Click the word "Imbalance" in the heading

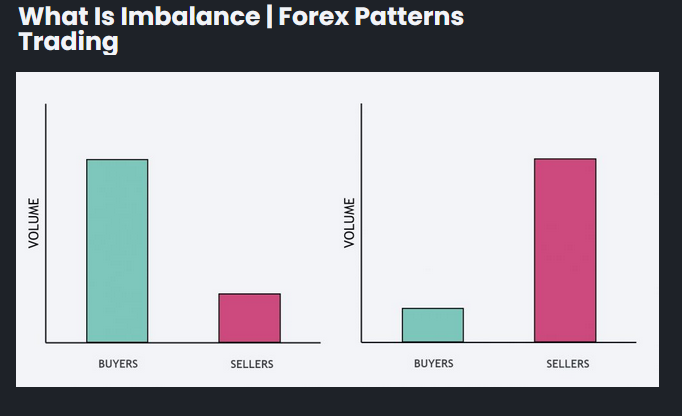(172, 18)
